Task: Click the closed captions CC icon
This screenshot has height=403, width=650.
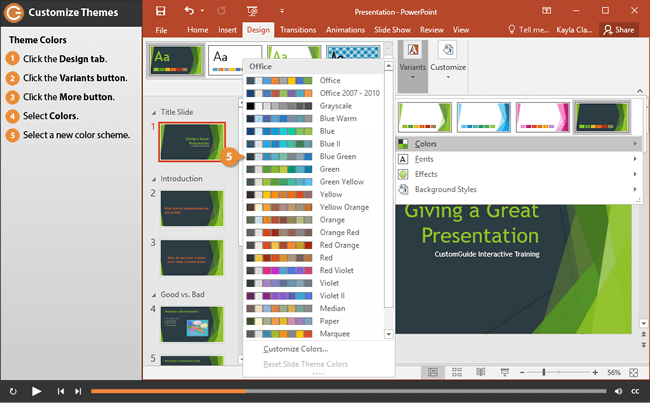Action: tap(635, 391)
